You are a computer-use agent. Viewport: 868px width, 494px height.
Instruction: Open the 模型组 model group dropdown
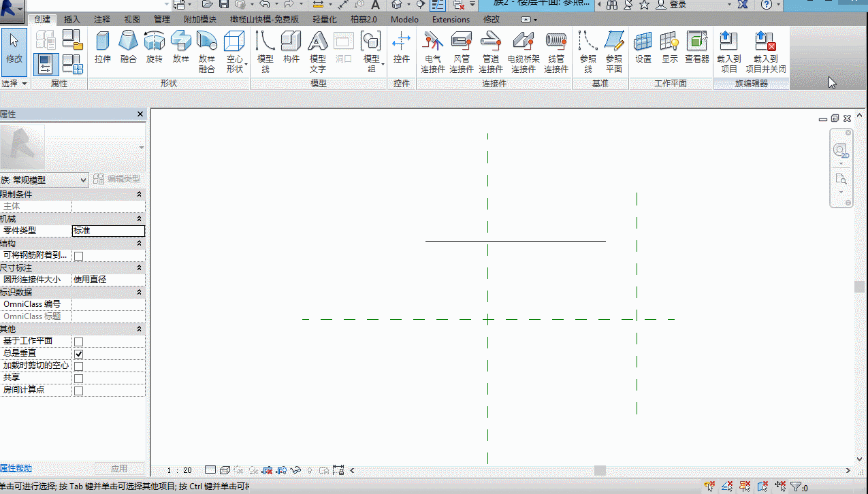[371, 52]
